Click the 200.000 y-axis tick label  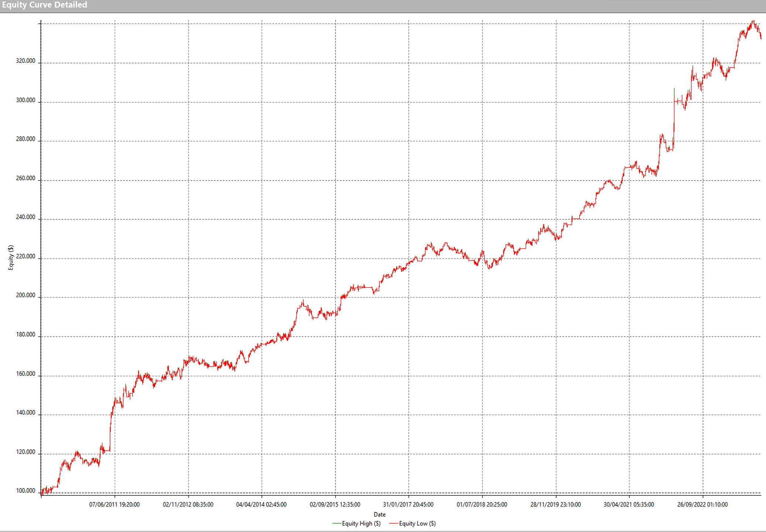(x=25, y=295)
